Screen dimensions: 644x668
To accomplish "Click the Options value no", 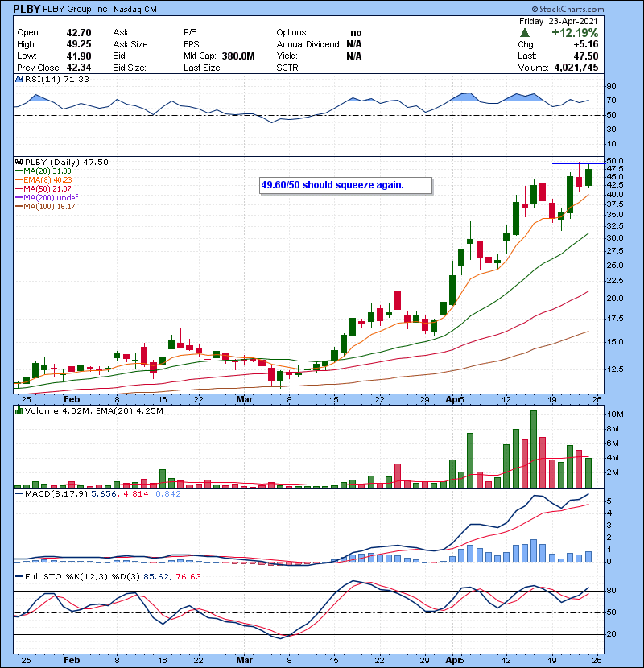I will tap(356, 33).
